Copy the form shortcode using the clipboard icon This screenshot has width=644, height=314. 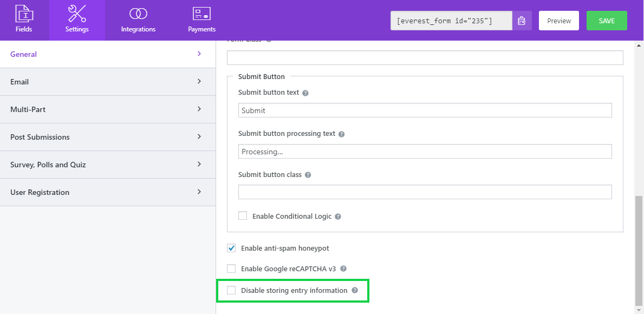pos(523,20)
